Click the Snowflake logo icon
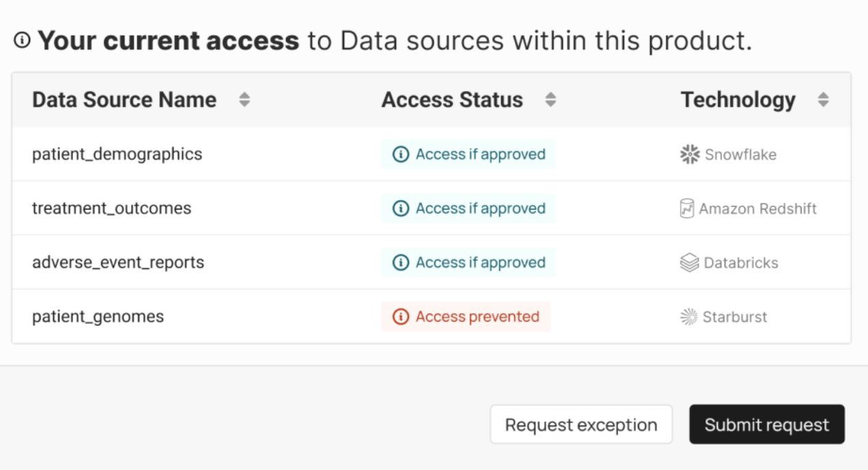Image resolution: width=868 pixels, height=470 pixels. [x=690, y=154]
